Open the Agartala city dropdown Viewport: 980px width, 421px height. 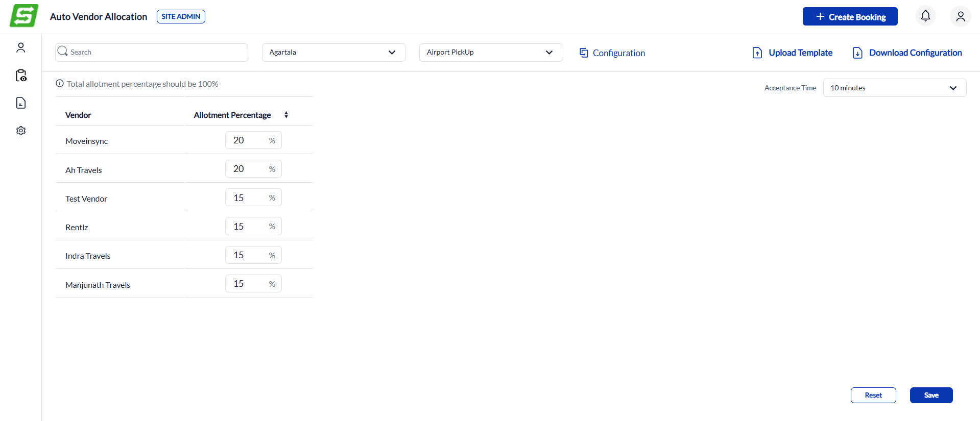333,53
